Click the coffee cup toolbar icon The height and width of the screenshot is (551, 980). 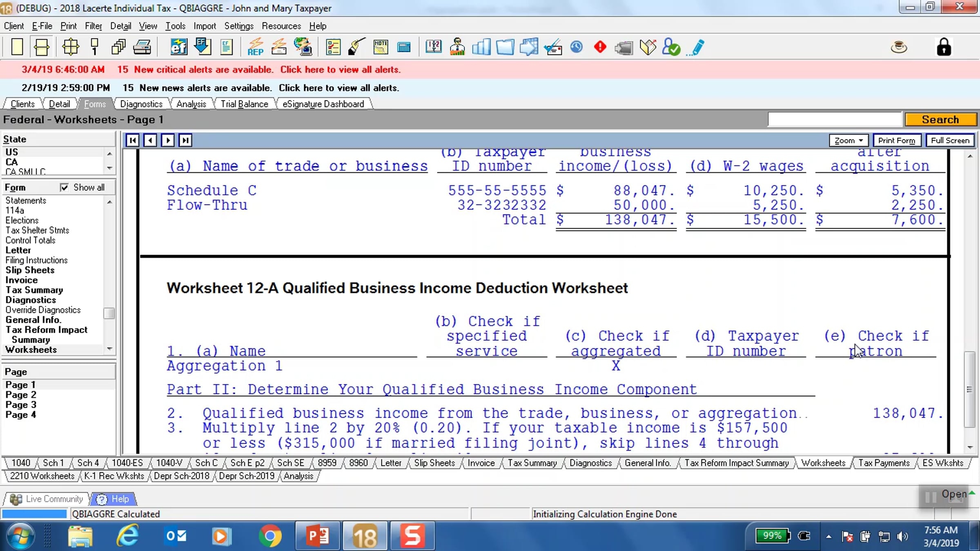(899, 47)
